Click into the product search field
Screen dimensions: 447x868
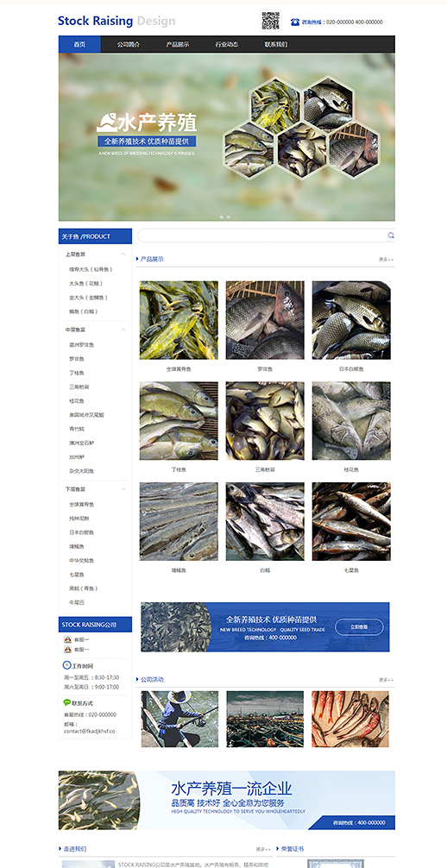[x=261, y=236]
